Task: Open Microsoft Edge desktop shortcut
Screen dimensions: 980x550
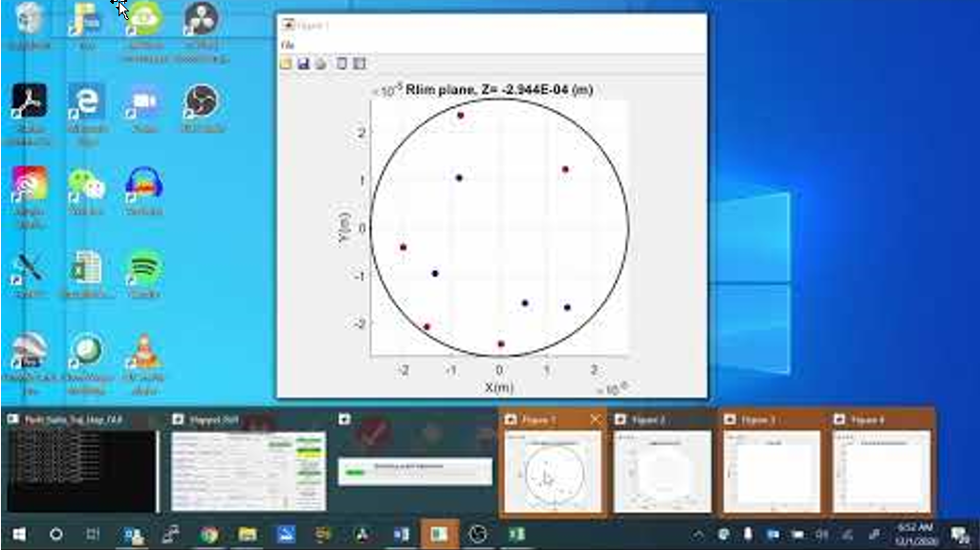Action: tap(87, 103)
